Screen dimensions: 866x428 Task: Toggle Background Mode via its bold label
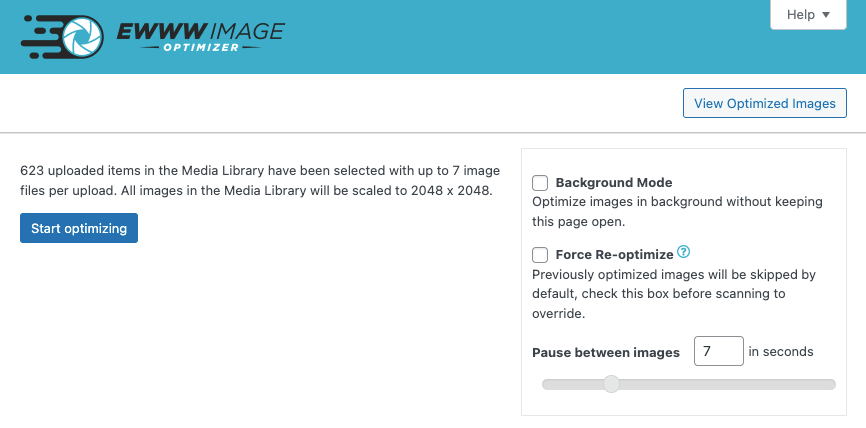coord(613,183)
